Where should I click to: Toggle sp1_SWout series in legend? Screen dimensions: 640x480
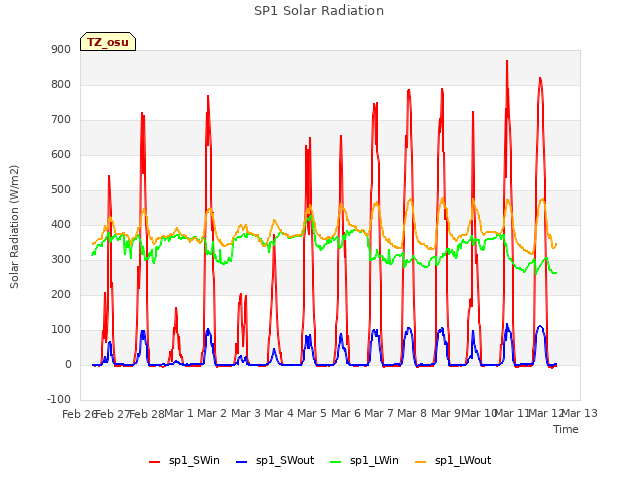point(276,461)
